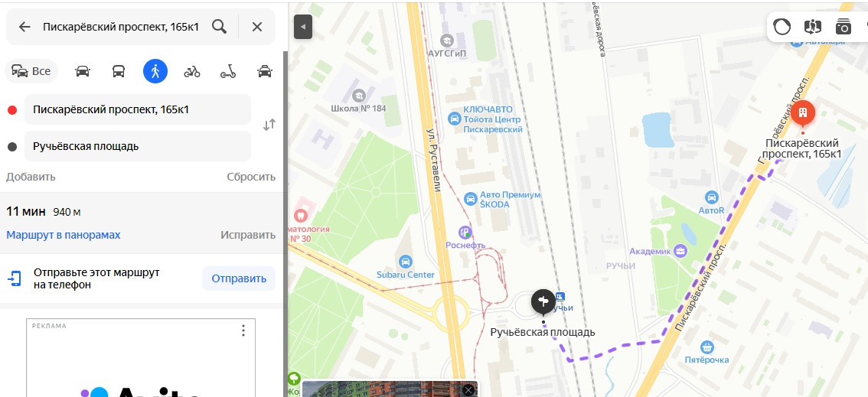Select the taxi route mode
This screenshot has height=397, width=868.
[x=265, y=71]
